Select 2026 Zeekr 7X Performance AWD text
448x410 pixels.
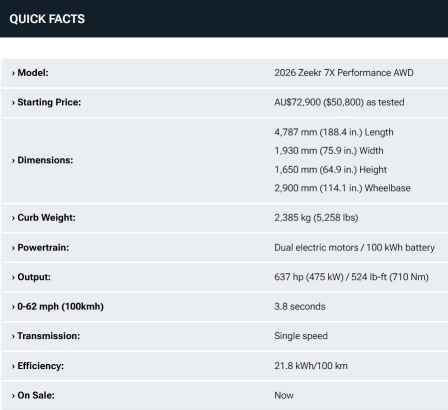[x=344, y=73]
